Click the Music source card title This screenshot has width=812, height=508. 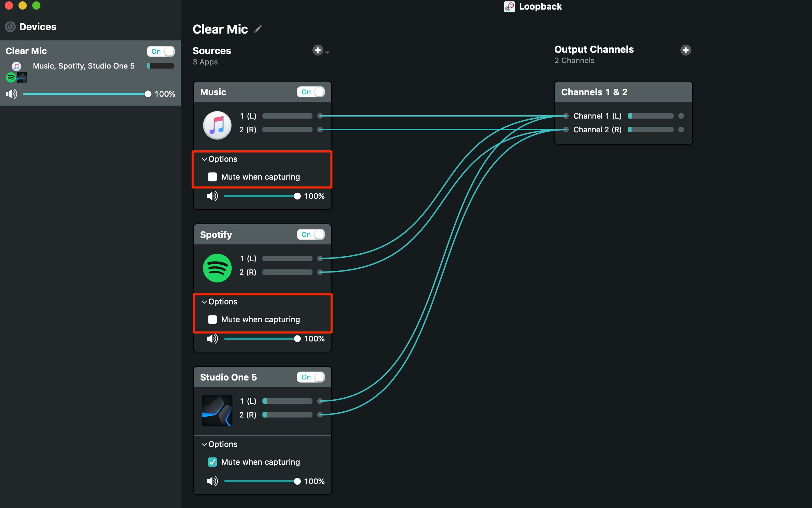tap(213, 92)
